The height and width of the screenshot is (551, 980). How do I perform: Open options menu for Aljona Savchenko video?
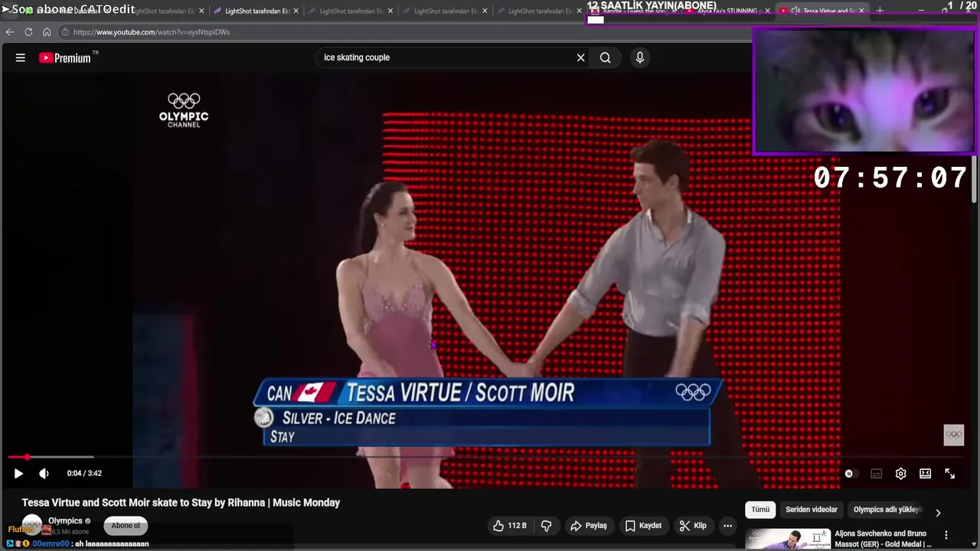[x=946, y=536]
